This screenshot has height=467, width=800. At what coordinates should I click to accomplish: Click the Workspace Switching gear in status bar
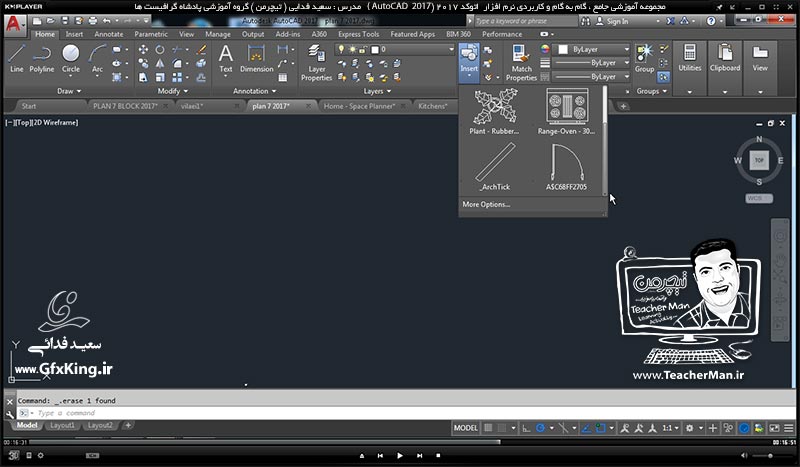pos(690,428)
